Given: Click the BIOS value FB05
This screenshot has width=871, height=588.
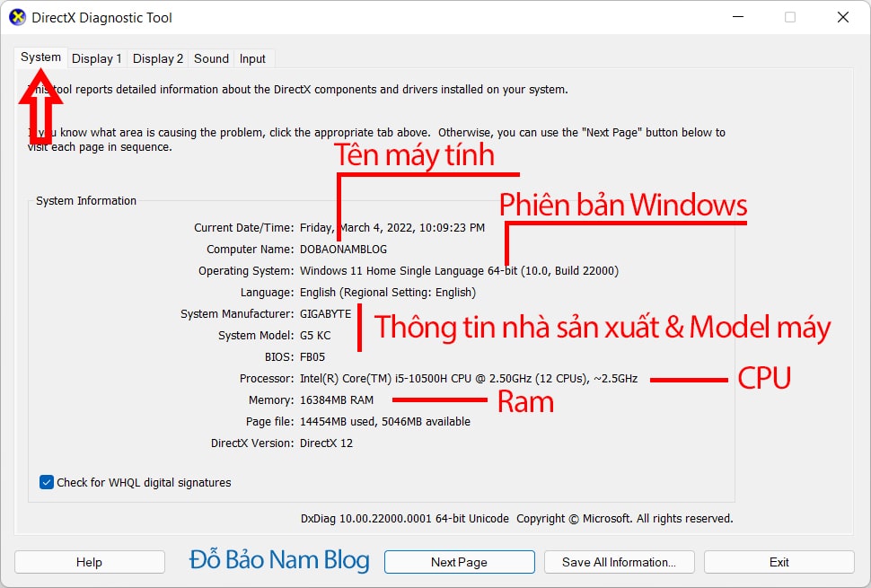Looking at the screenshot, I should pyautogui.click(x=312, y=357).
